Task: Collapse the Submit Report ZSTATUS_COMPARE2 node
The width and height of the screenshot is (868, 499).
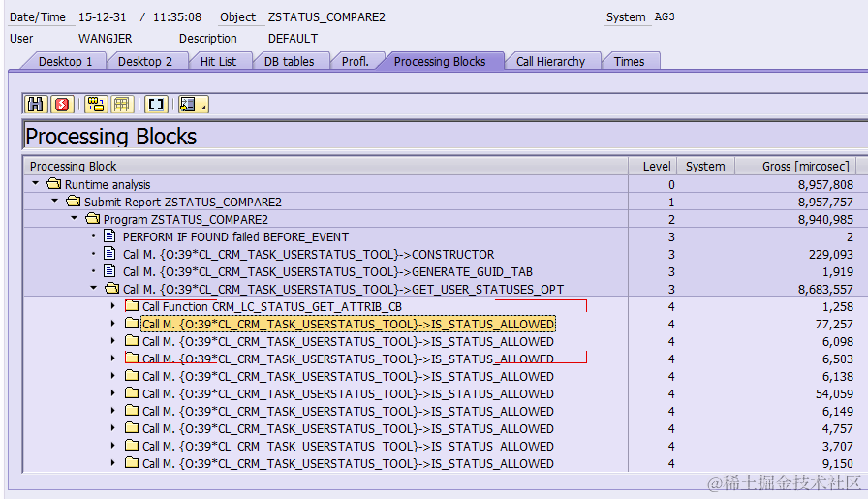Action: [55, 201]
